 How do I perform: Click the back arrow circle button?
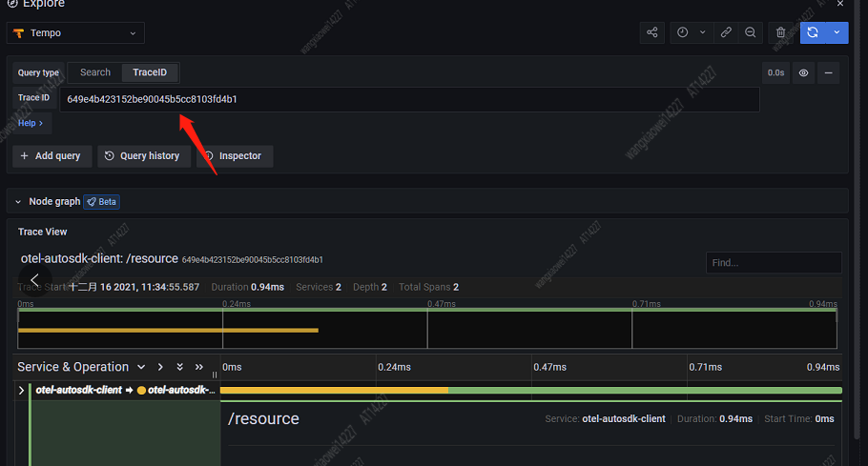pyautogui.click(x=35, y=280)
